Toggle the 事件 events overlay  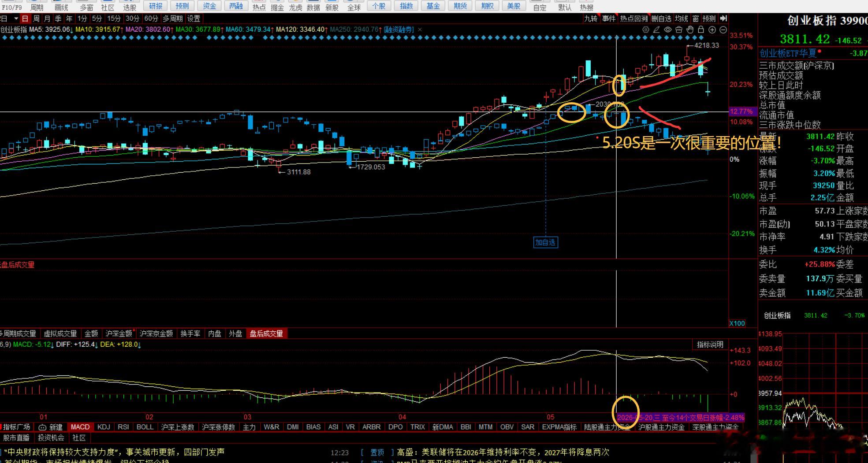pos(609,19)
